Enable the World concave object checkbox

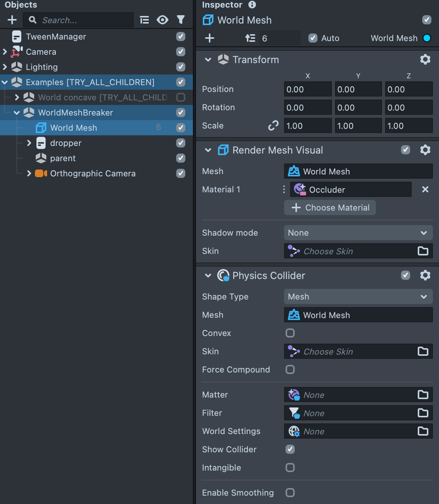pos(181,97)
